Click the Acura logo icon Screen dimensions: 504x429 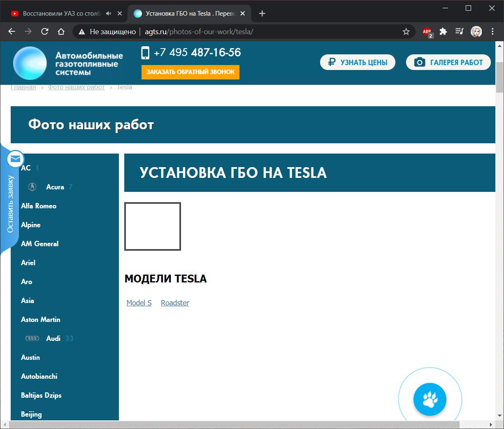coord(32,187)
